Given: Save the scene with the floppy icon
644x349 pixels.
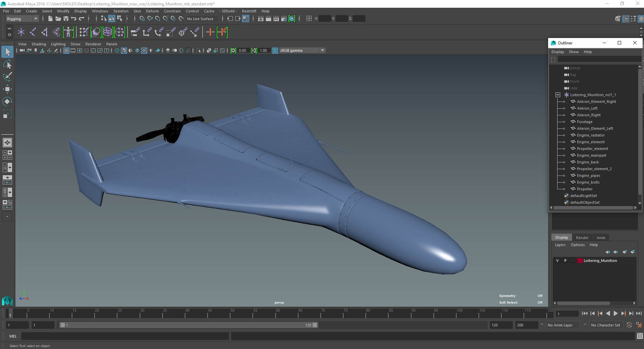Looking at the screenshot, I should point(66,19).
